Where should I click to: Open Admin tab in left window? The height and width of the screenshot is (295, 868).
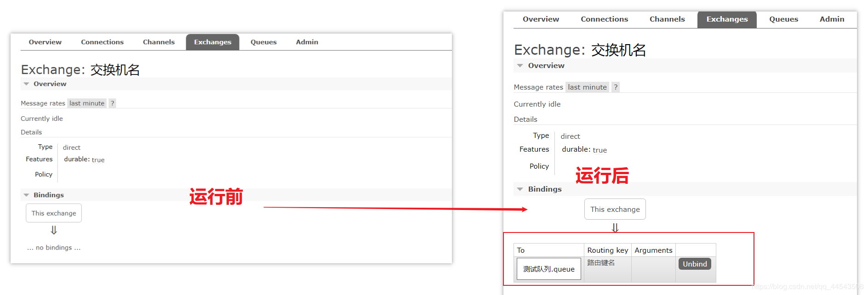307,42
